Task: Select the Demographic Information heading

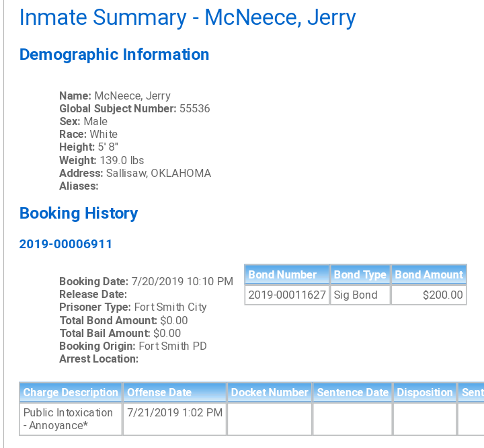Action: coord(114,54)
